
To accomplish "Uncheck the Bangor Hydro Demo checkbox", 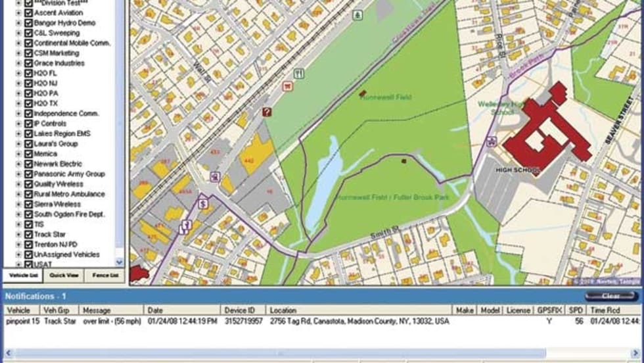I will [x=28, y=23].
